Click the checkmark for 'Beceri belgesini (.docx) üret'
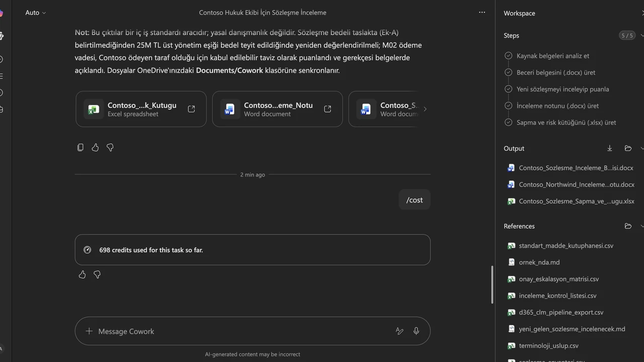The width and height of the screenshot is (644, 362). tap(508, 72)
